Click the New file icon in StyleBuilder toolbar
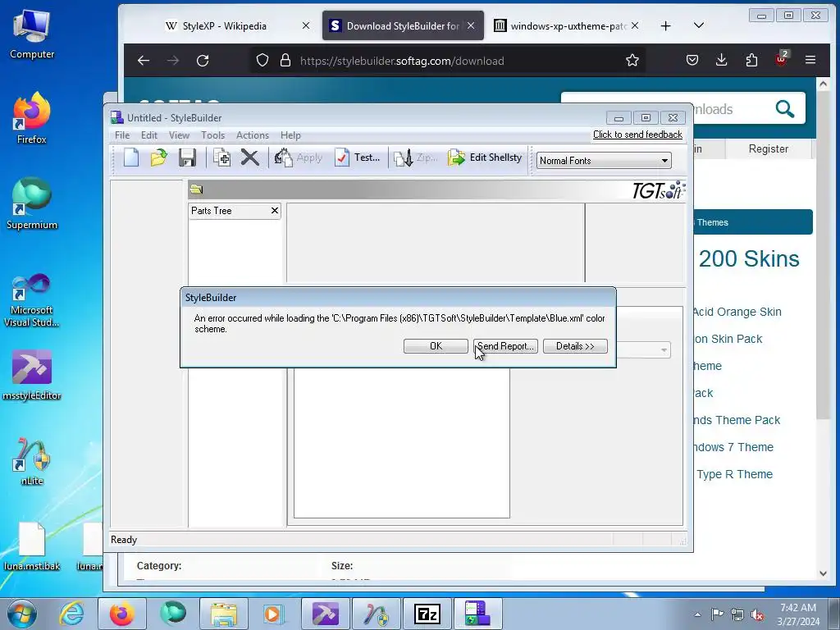 [131, 157]
